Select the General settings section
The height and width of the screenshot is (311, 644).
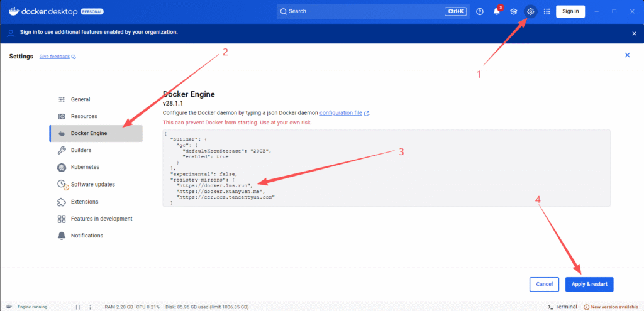click(x=80, y=99)
